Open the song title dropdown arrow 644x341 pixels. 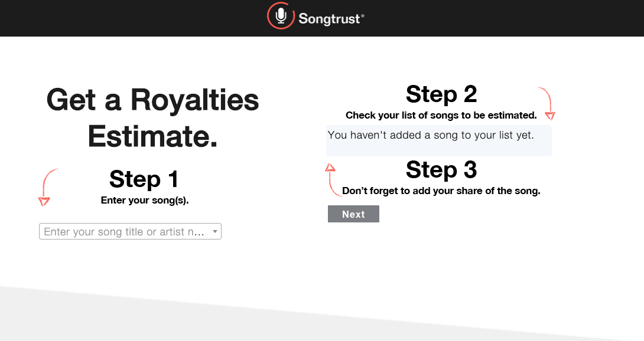tap(215, 231)
